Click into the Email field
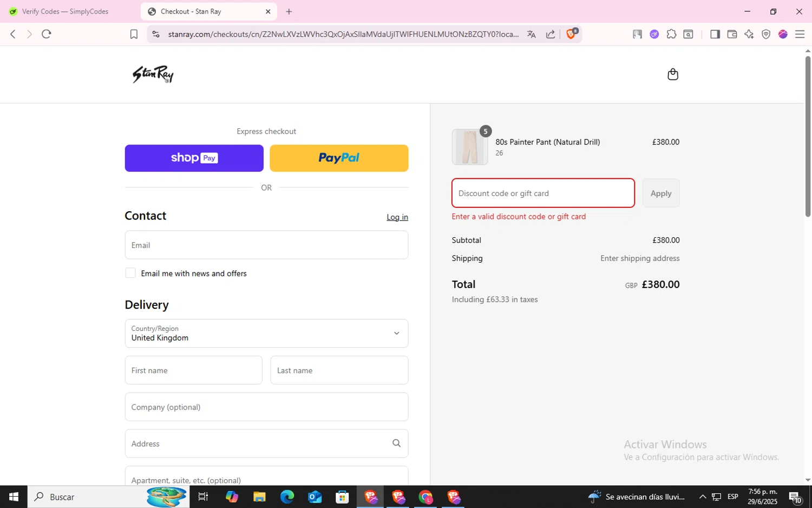 click(266, 245)
